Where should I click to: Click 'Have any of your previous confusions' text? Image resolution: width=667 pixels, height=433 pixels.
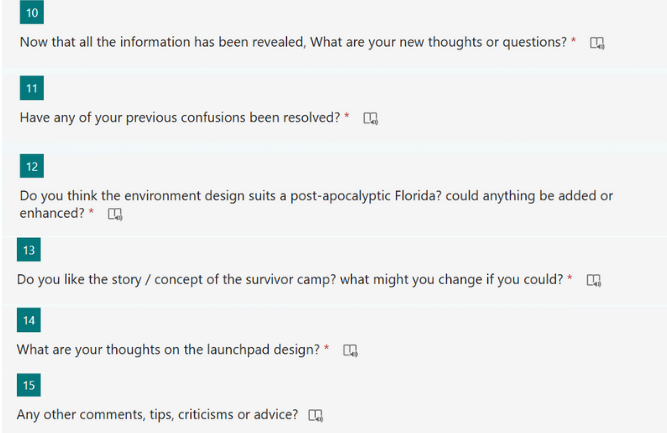(x=180, y=117)
